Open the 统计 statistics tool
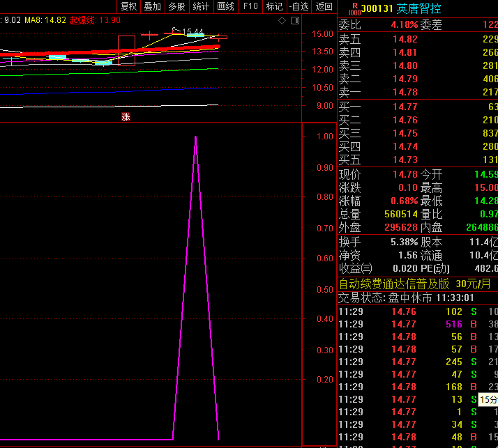Viewport: 498px width, 448px height. [201, 6]
